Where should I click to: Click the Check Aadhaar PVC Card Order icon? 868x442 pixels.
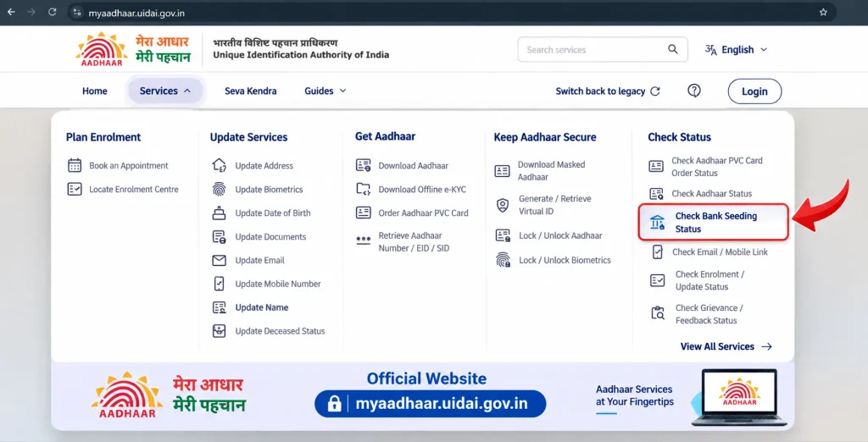pyautogui.click(x=656, y=167)
